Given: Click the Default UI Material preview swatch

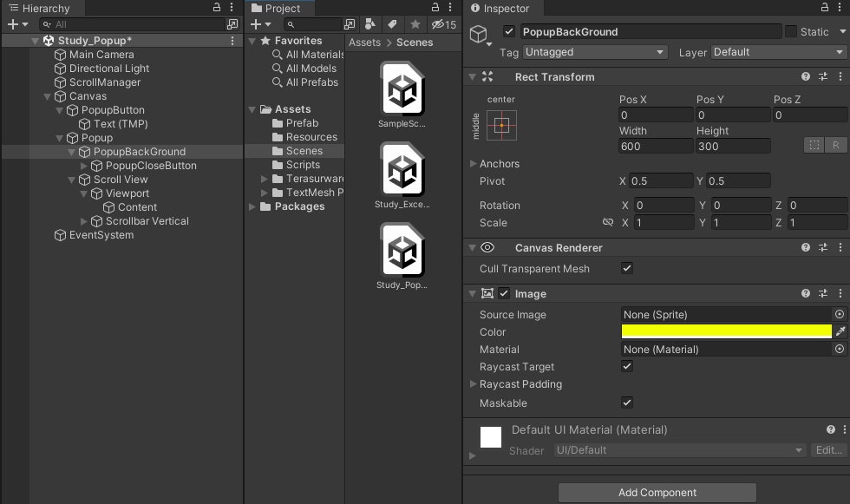Looking at the screenshot, I should click(491, 437).
